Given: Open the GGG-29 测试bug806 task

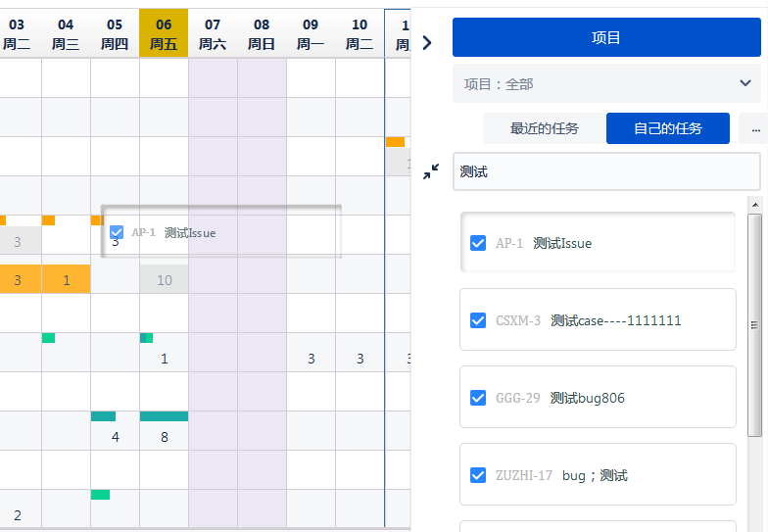Looking at the screenshot, I should click(587, 398).
